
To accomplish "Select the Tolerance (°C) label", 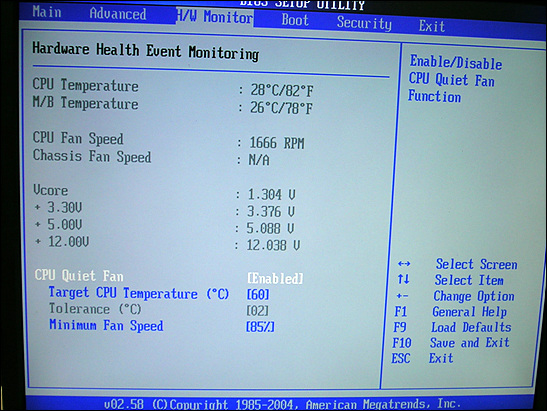I will 95,309.
